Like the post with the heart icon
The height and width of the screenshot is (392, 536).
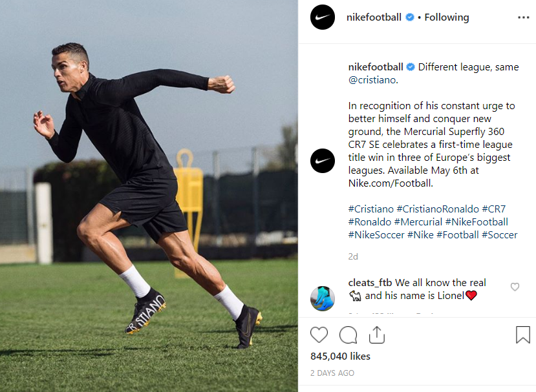tap(319, 335)
